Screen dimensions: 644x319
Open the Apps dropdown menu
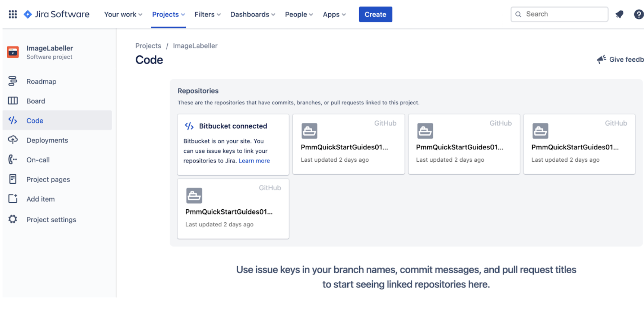click(x=334, y=14)
